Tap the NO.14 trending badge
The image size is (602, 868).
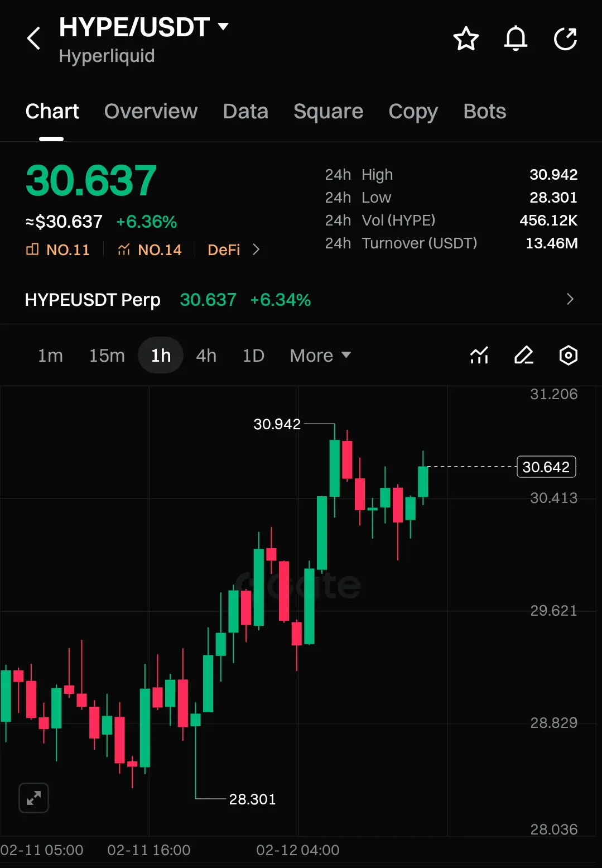pos(150,250)
